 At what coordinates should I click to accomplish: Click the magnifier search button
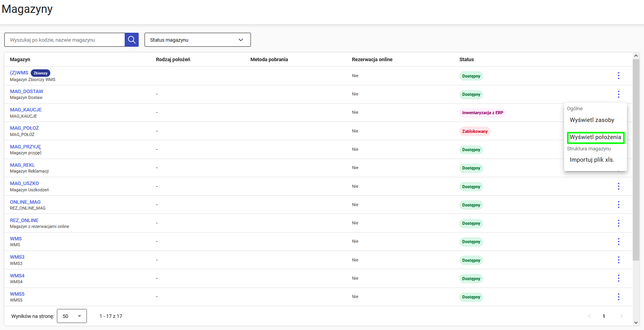(132, 40)
